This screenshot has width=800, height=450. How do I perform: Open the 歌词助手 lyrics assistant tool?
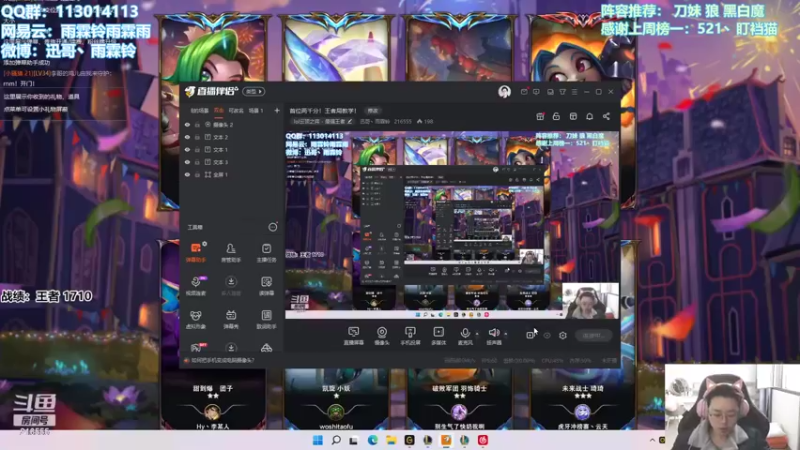click(266, 319)
